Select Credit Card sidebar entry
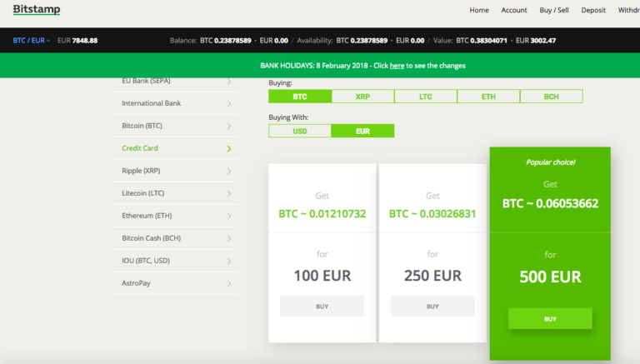The image size is (640, 364). click(x=174, y=148)
